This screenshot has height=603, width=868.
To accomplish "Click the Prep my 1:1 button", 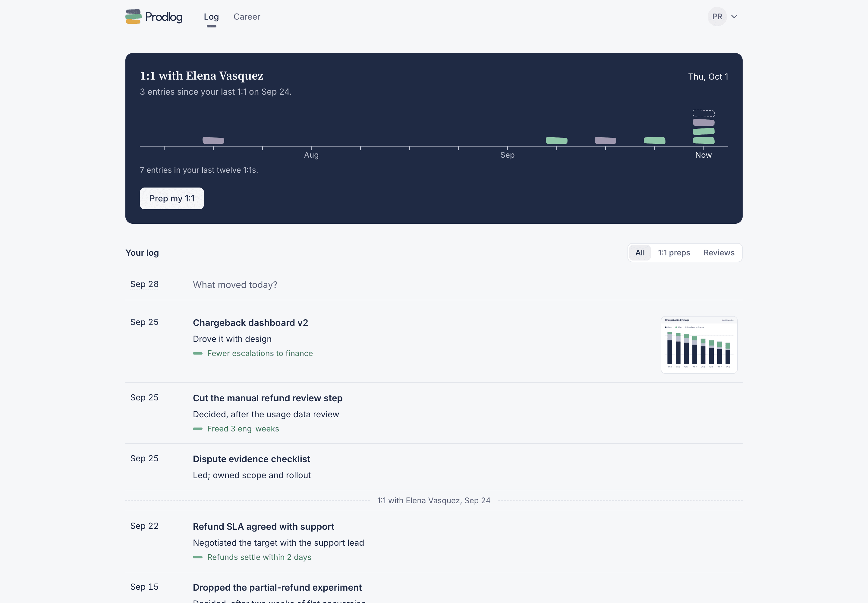I will click(172, 198).
